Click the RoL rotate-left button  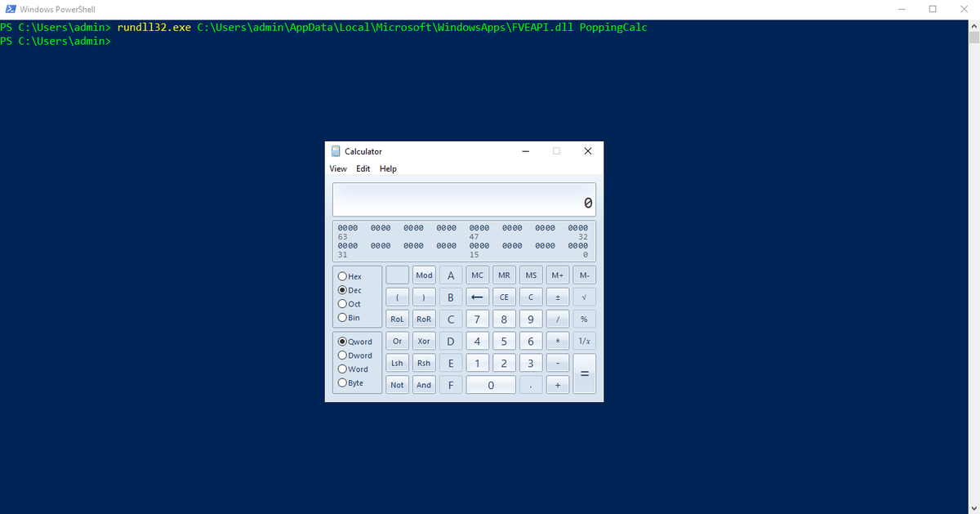397,319
